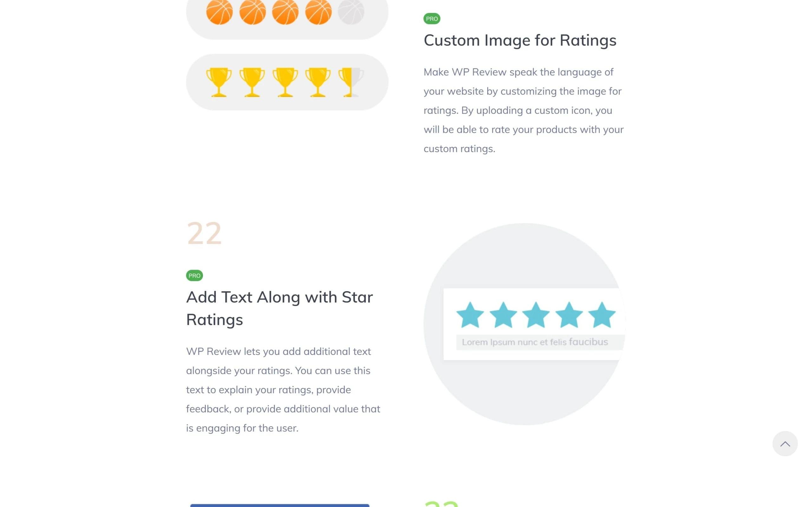This screenshot has width=812, height=507.
Task: Click the large feature number 22
Action: (x=204, y=234)
